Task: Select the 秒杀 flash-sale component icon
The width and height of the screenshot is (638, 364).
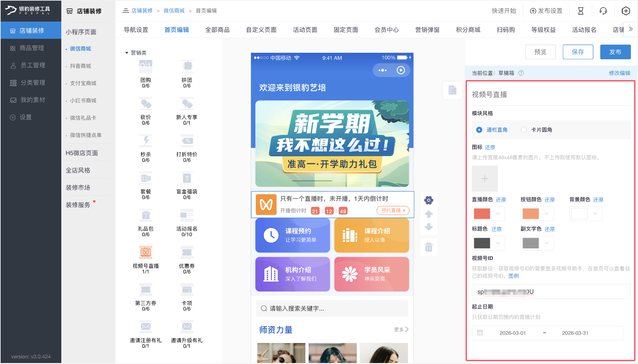Action: pos(146,141)
